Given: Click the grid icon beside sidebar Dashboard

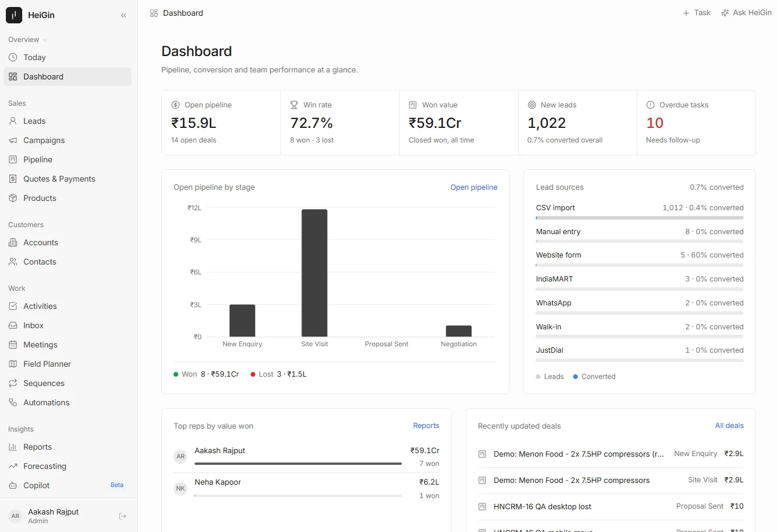Looking at the screenshot, I should [13, 77].
